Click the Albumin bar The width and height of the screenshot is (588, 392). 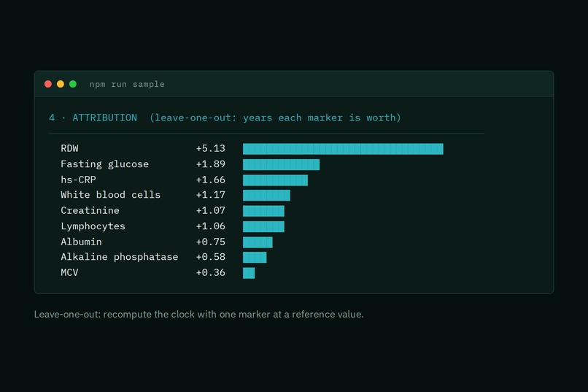click(x=258, y=242)
